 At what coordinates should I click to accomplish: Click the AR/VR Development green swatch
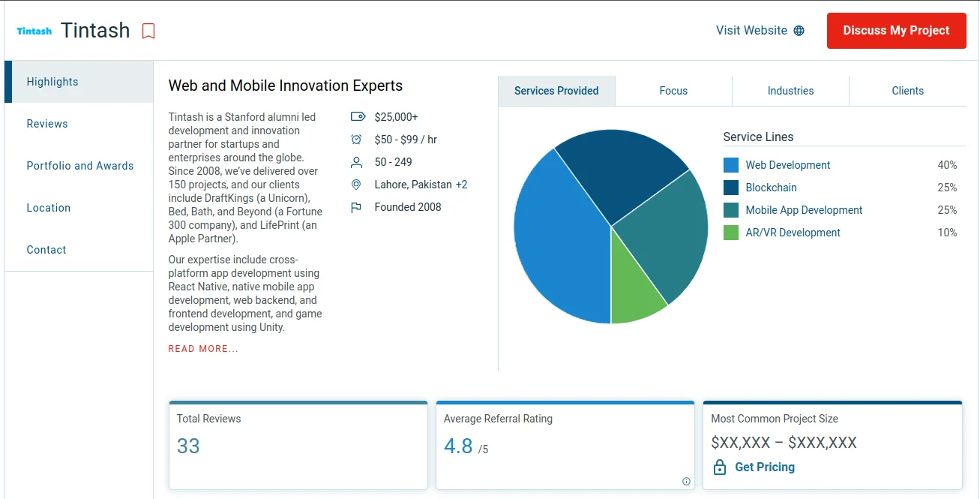[x=731, y=233]
